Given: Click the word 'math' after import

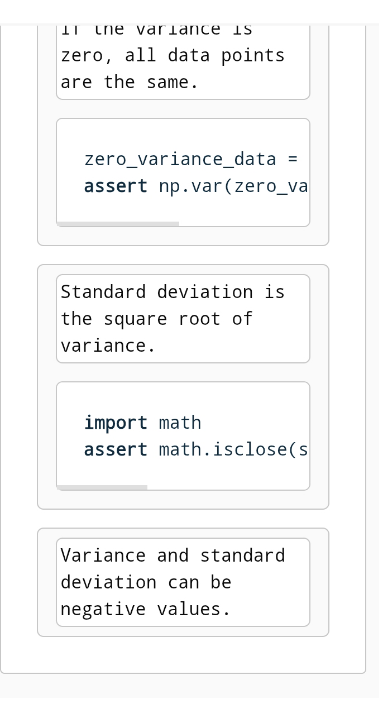Looking at the screenshot, I should [x=180, y=423].
